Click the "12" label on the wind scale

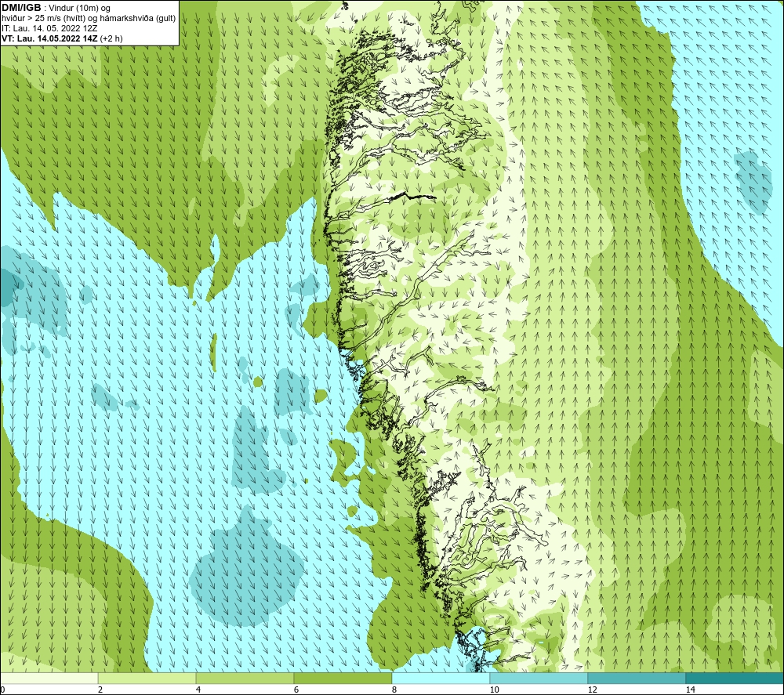592,690
